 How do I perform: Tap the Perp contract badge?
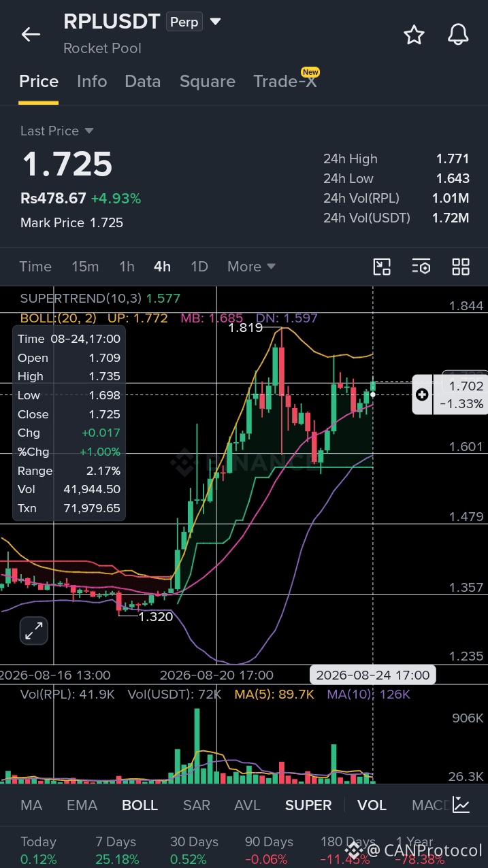click(x=184, y=22)
